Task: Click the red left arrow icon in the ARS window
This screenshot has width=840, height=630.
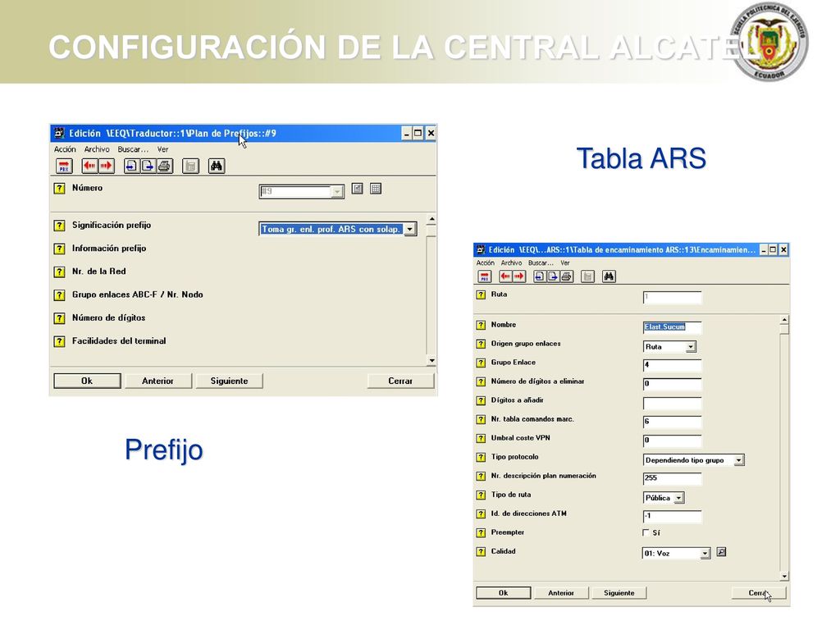Action: (x=505, y=276)
